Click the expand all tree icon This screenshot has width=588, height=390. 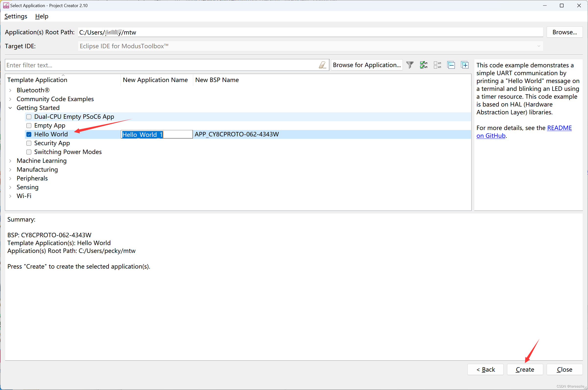click(x=465, y=65)
